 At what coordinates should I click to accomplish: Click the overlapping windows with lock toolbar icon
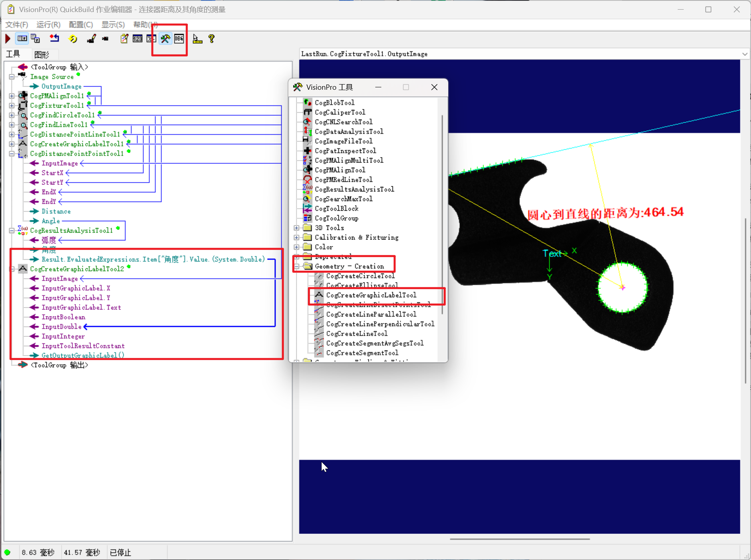[x=36, y=38]
